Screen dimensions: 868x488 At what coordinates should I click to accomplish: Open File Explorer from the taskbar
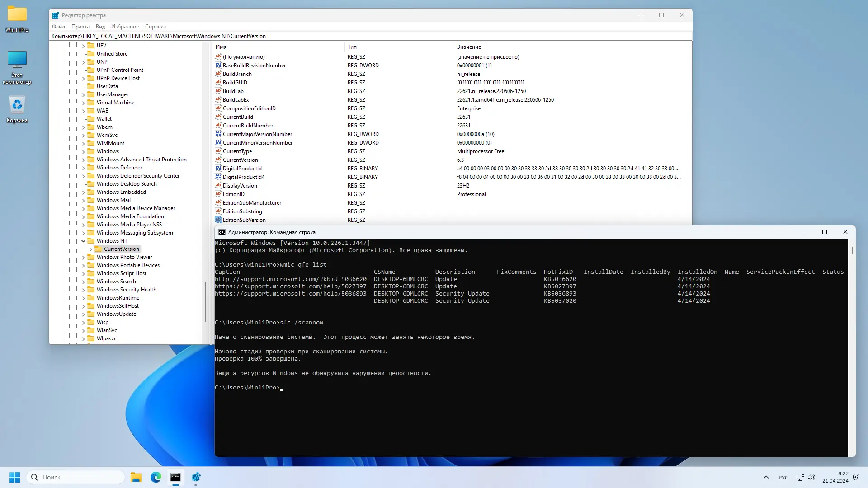click(136, 477)
